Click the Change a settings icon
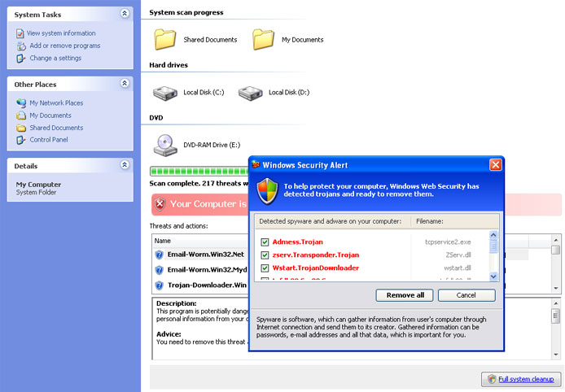Viewport: 565px width, 392px height. pyautogui.click(x=21, y=59)
